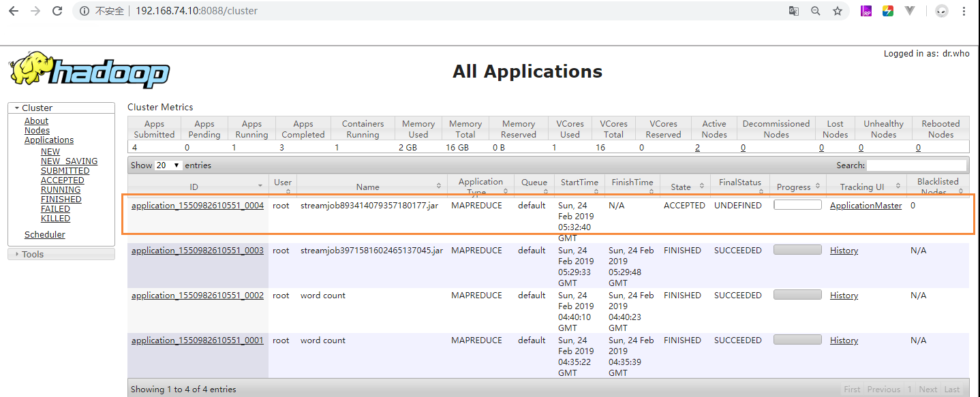The image size is (980, 397).
Task: Sort by the Blacklisted Nodes column header
Action: pos(938,186)
